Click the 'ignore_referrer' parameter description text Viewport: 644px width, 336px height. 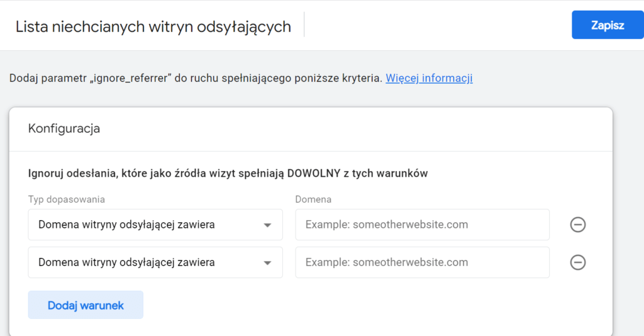195,78
